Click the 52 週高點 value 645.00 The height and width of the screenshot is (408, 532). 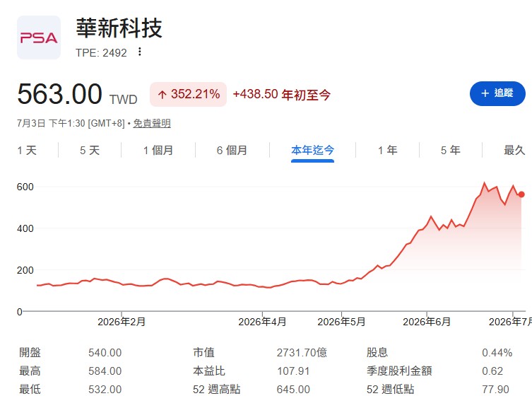click(x=293, y=390)
